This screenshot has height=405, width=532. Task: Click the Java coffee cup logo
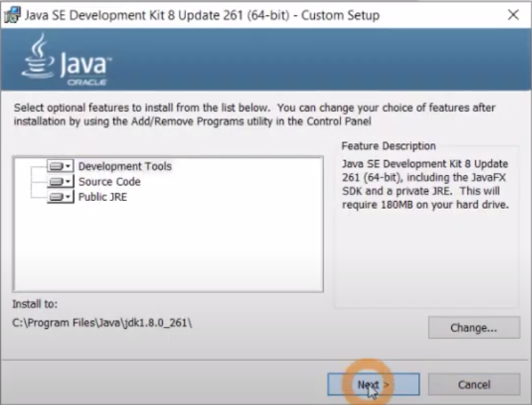pyautogui.click(x=38, y=56)
